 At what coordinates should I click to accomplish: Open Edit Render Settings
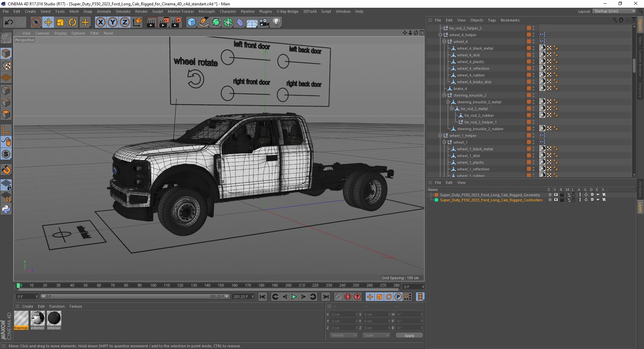tap(176, 22)
